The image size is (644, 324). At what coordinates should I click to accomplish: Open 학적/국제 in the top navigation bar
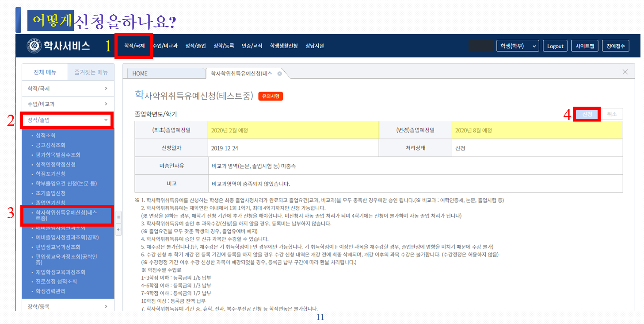pyautogui.click(x=134, y=46)
